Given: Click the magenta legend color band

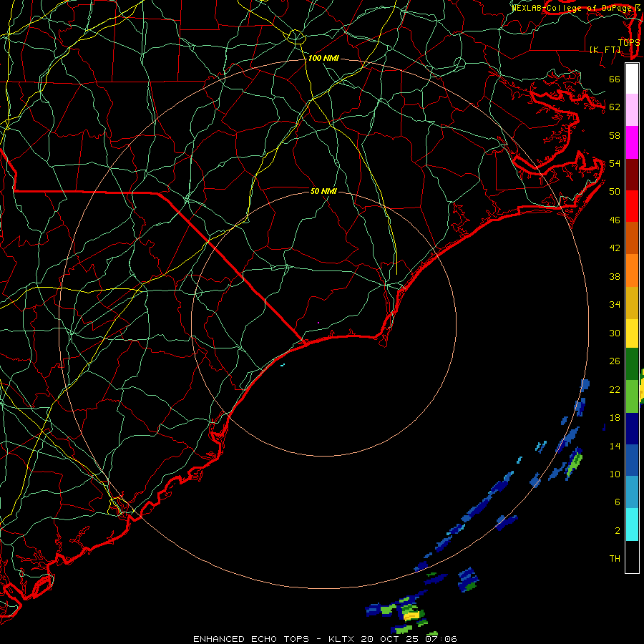Looking at the screenshot, I should (x=632, y=142).
